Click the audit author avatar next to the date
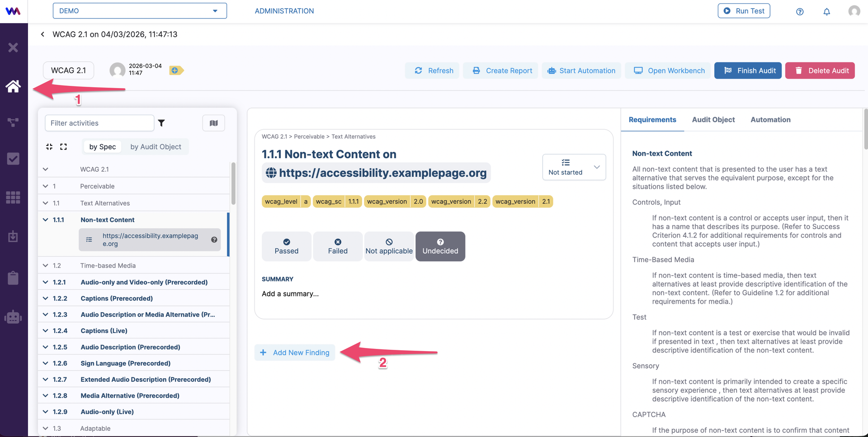This screenshot has width=868, height=437. tap(118, 70)
